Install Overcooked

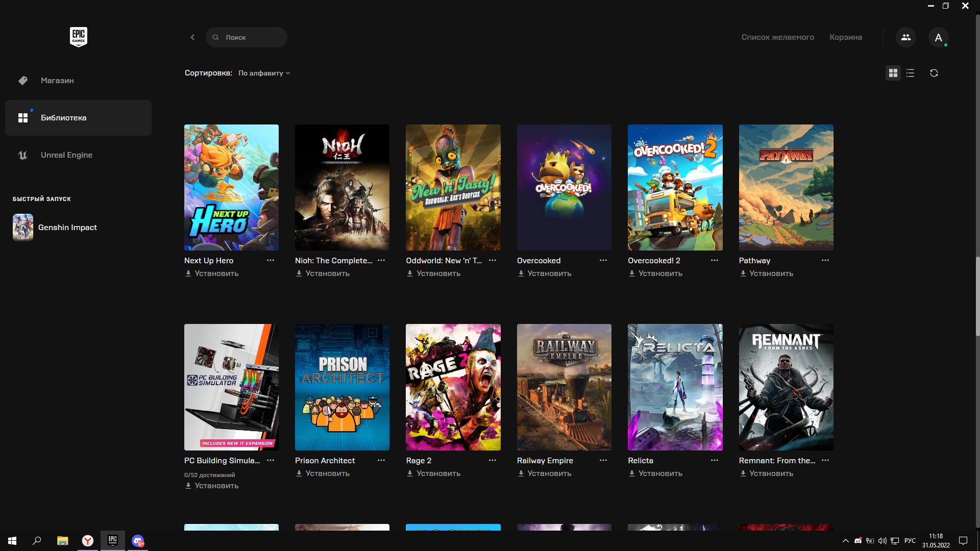[x=545, y=273]
